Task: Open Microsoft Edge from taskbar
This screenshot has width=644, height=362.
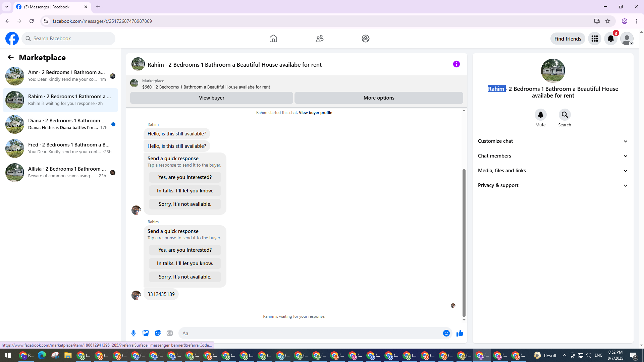Action: click(42, 355)
